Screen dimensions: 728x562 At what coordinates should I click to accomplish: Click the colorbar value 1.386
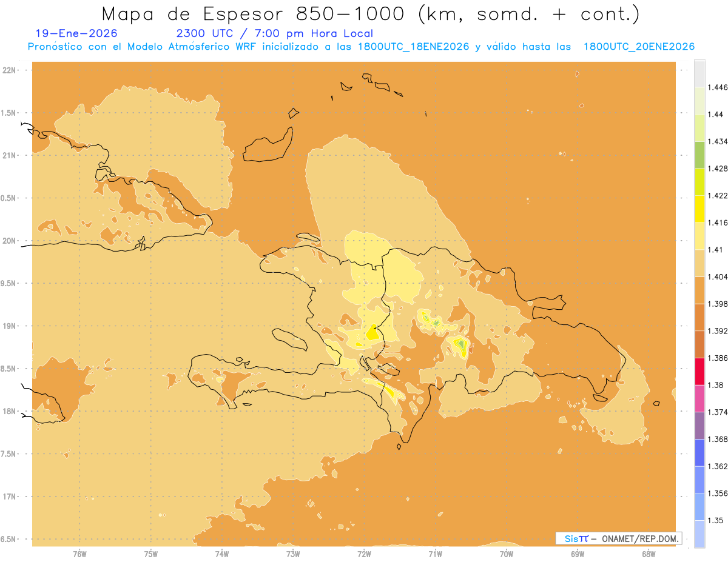click(719, 358)
